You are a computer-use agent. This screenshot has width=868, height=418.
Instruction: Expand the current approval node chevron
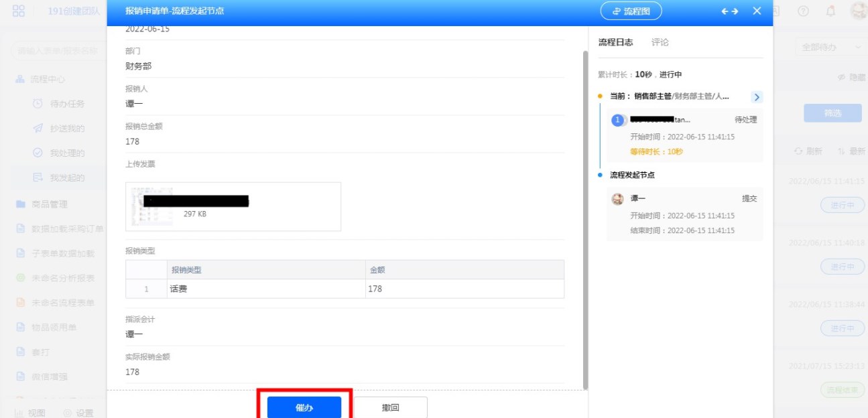[x=757, y=97]
